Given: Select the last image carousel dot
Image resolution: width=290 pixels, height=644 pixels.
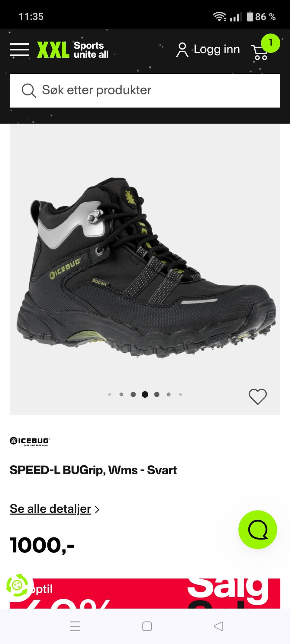Looking at the screenshot, I should point(180,394).
